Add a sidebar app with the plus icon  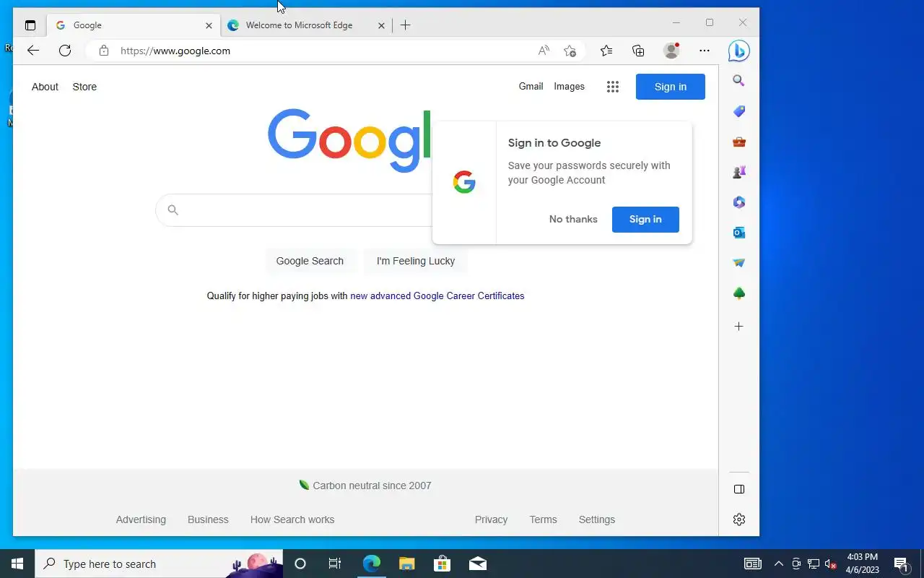(x=738, y=327)
